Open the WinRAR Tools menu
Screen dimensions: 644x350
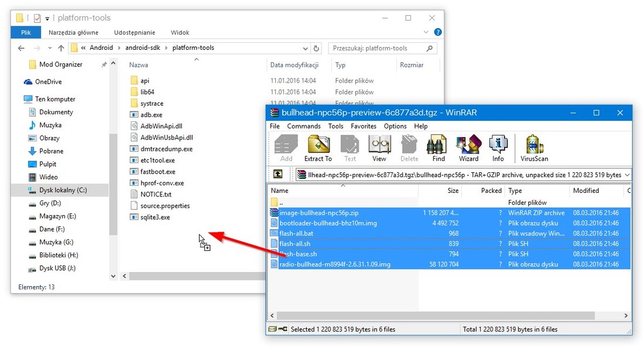[x=335, y=126]
